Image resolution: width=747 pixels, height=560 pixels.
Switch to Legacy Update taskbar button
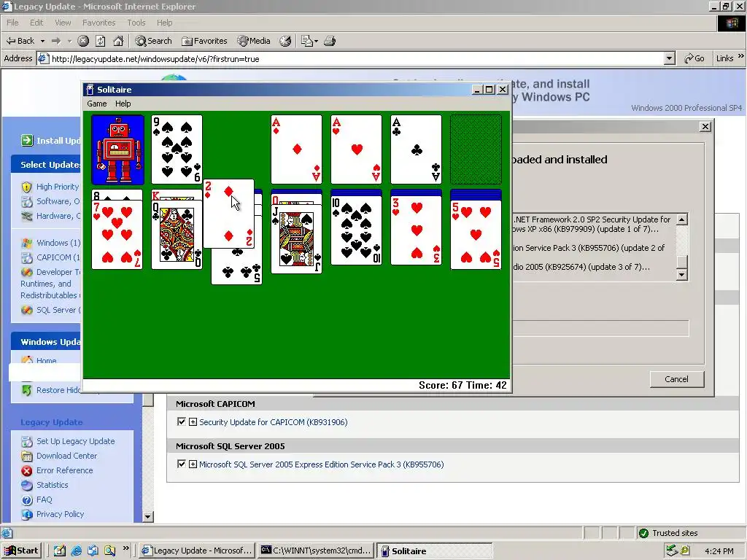pyautogui.click(x=197, y=551)
